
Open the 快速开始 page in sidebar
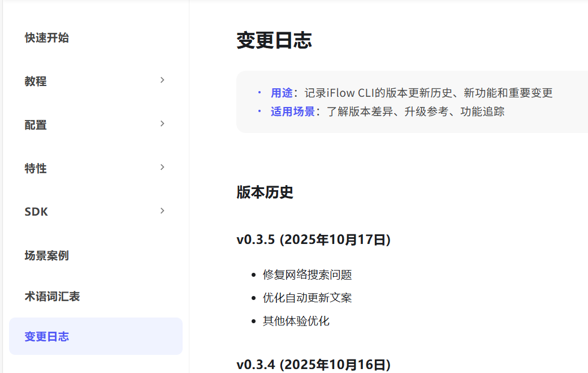pyautogui.click(x=47, y=38)
